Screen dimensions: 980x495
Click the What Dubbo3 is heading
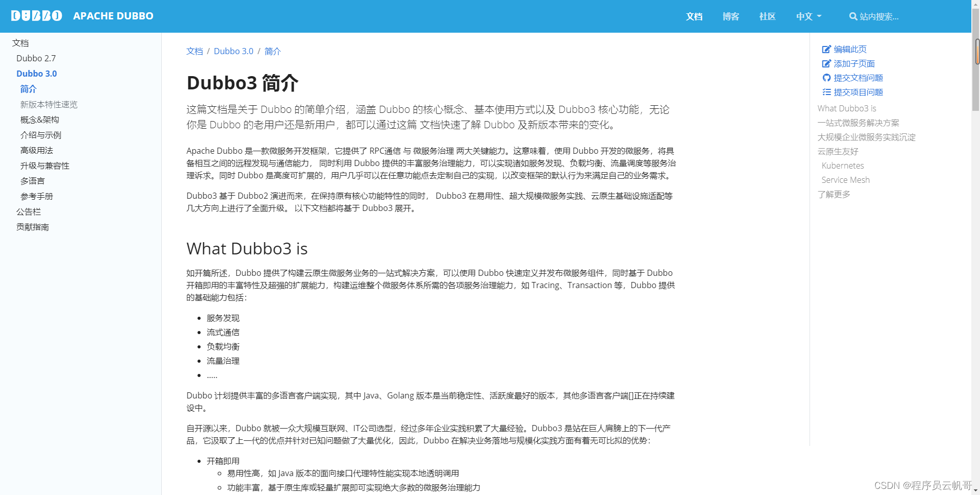[247, 249]
